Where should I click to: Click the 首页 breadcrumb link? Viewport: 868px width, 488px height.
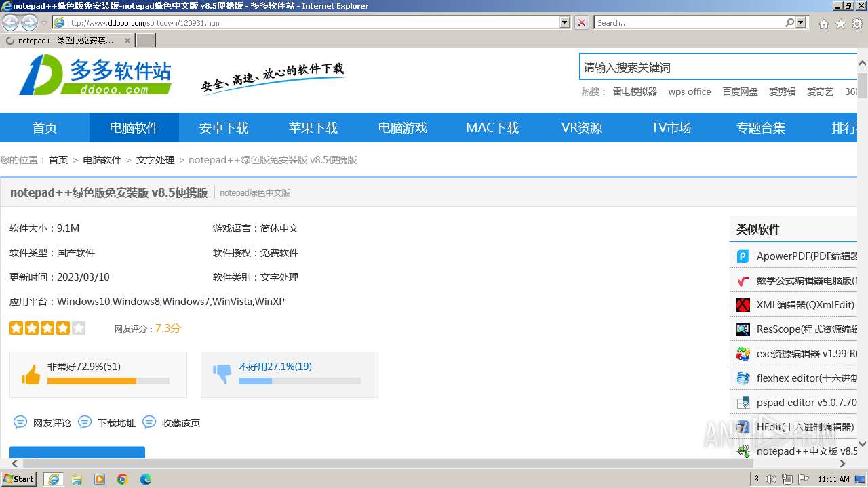click(x=58, y=160)
